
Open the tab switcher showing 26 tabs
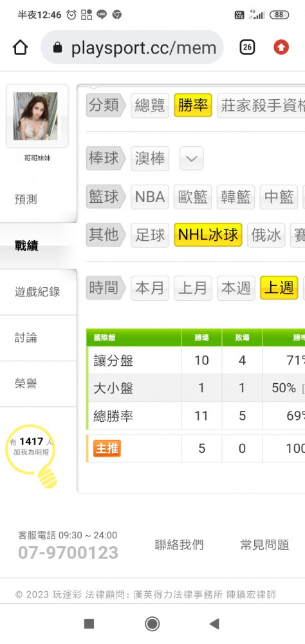pos(247,47)
